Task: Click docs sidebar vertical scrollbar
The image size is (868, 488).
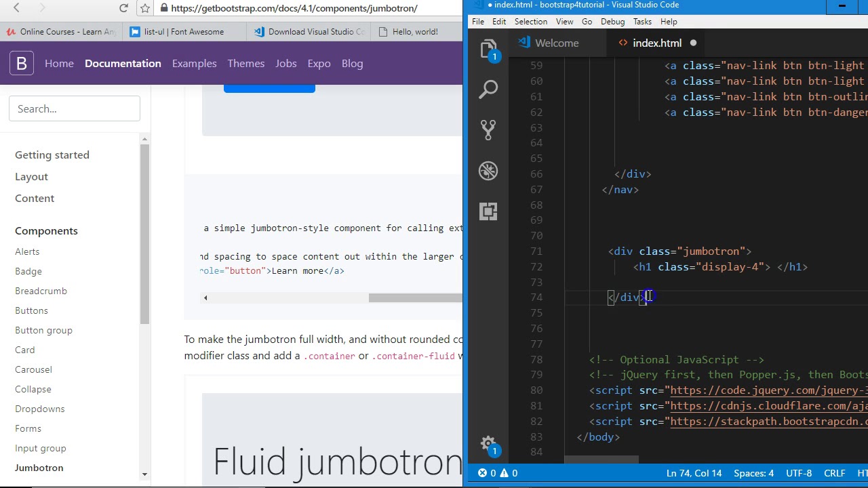Action: coord(144,234)
